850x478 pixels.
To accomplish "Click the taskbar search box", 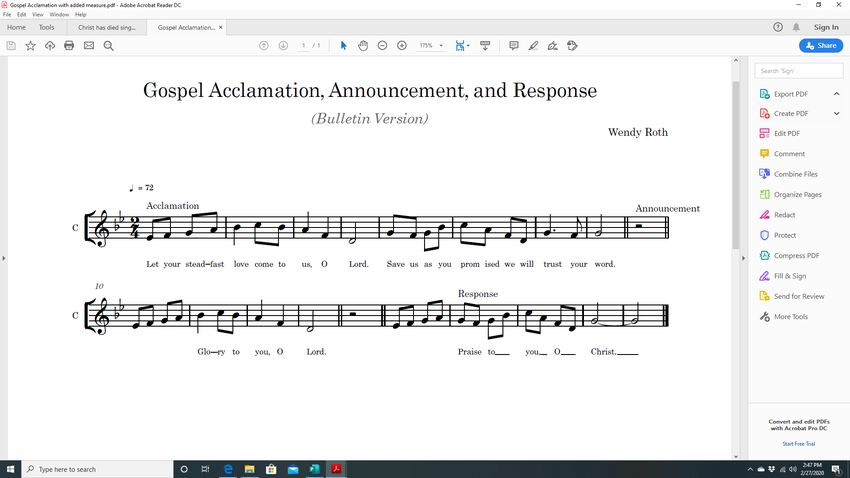I will (98, 469).
